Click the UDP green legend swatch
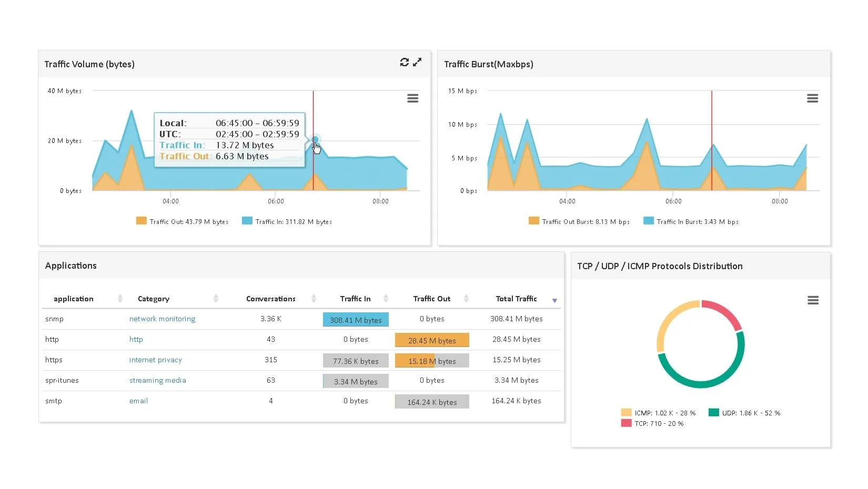 713,413
